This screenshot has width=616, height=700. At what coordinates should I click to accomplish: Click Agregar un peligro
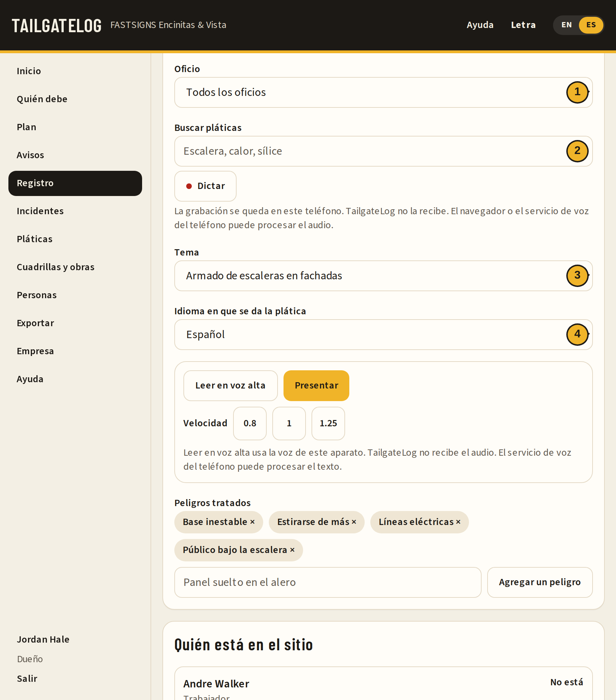540,582
